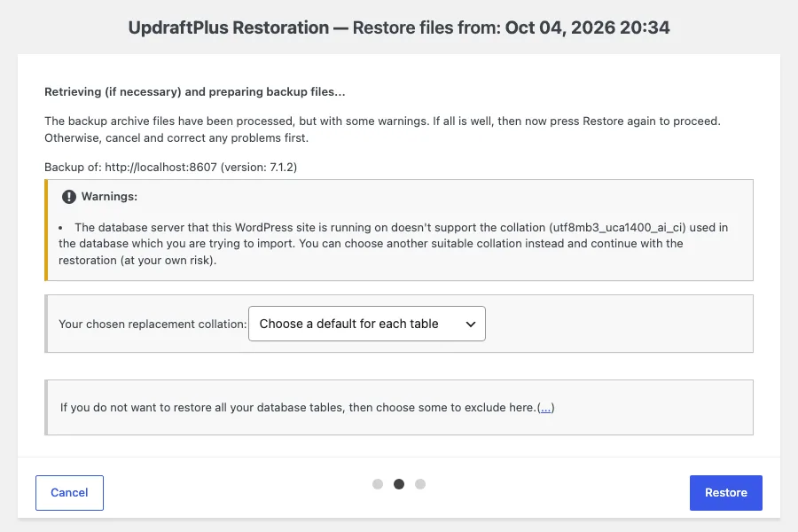The width and height of the screenshot is (798, 532).
Task: Click the Restore button
Action: (725, 492)
